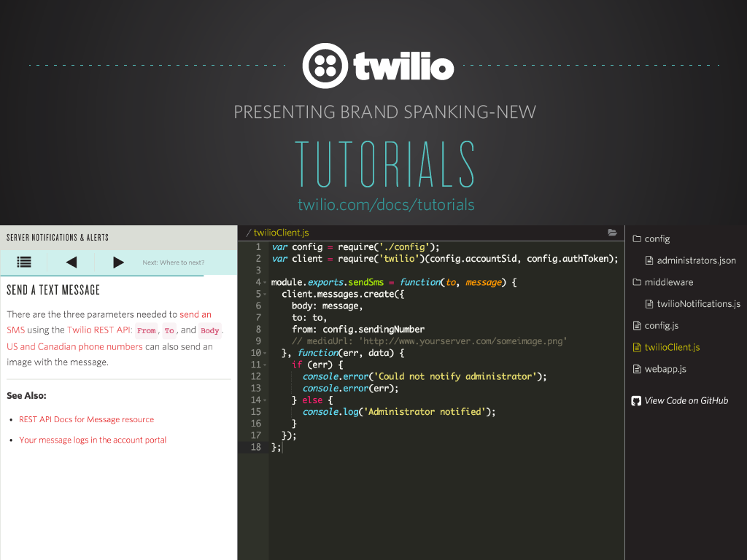This screenshot has height=560, width=747.
Task: Select twilioClient.js in file tree
Action: [667, 347]
